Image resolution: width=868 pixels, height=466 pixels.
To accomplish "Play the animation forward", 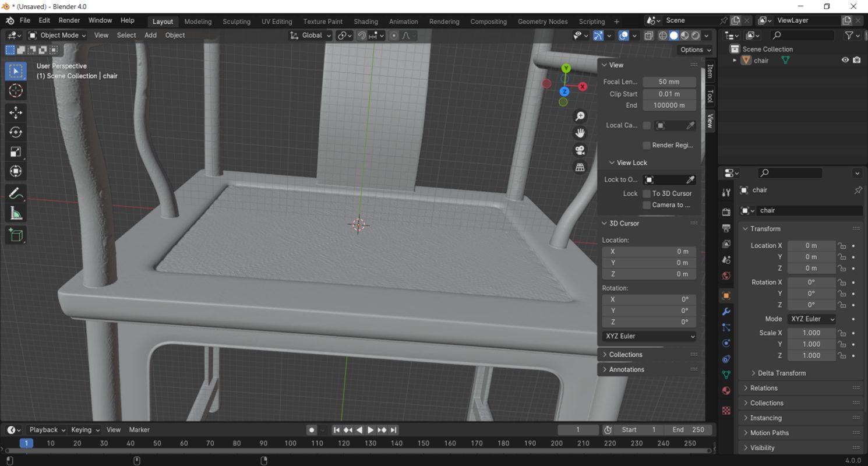I will point(370,430).
